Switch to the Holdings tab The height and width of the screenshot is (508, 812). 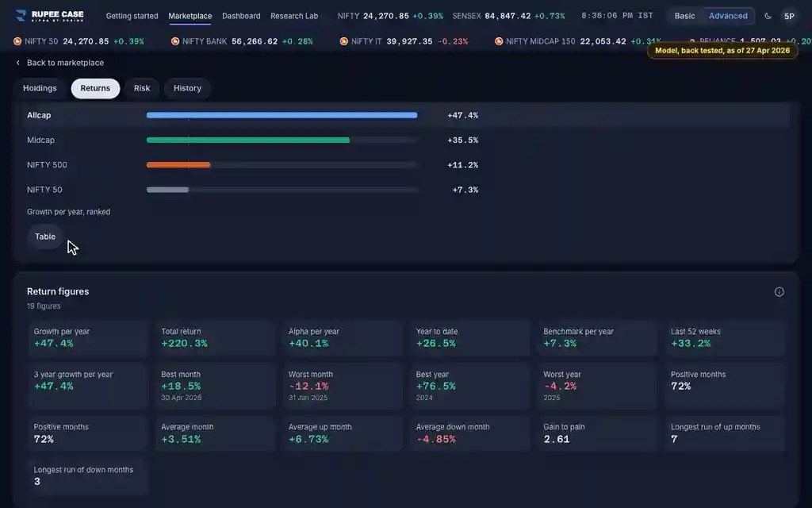[x=40, y=88]
